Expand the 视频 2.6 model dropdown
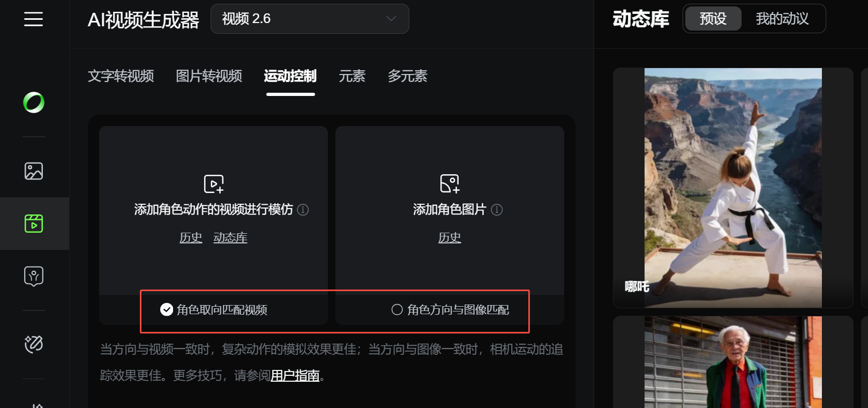 pos(310,19)
